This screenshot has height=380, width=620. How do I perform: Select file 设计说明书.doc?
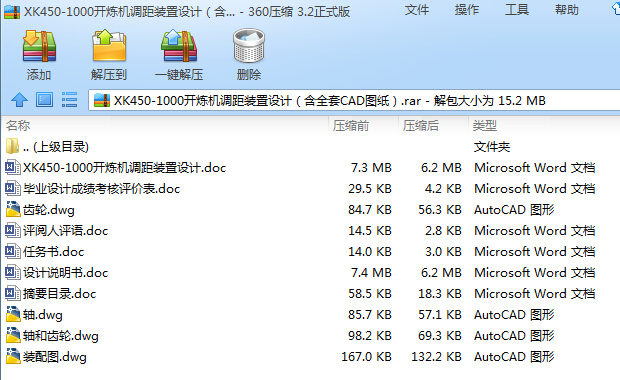(66, 272)
